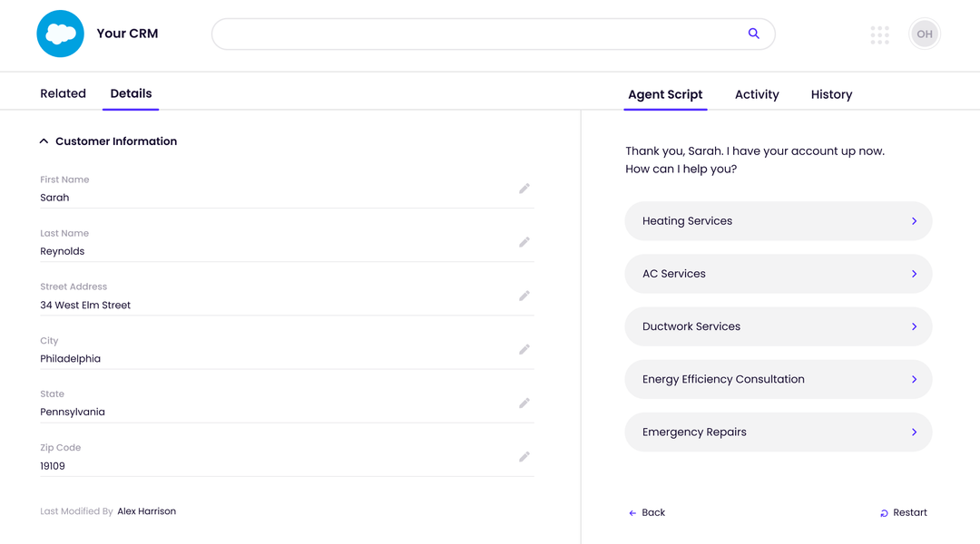Screen dimensions: 980x544
Task: Open the OH user profile avatar
Action: tap(924, 34)
